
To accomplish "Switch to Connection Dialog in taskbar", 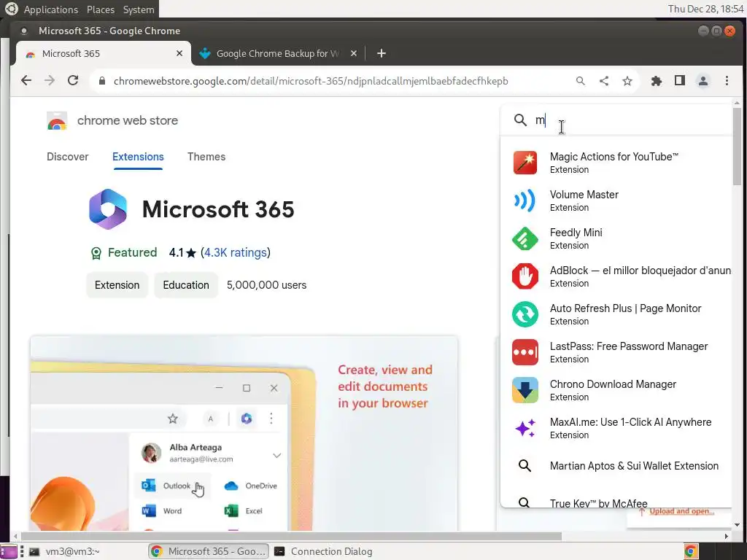I will pos(324,551).
